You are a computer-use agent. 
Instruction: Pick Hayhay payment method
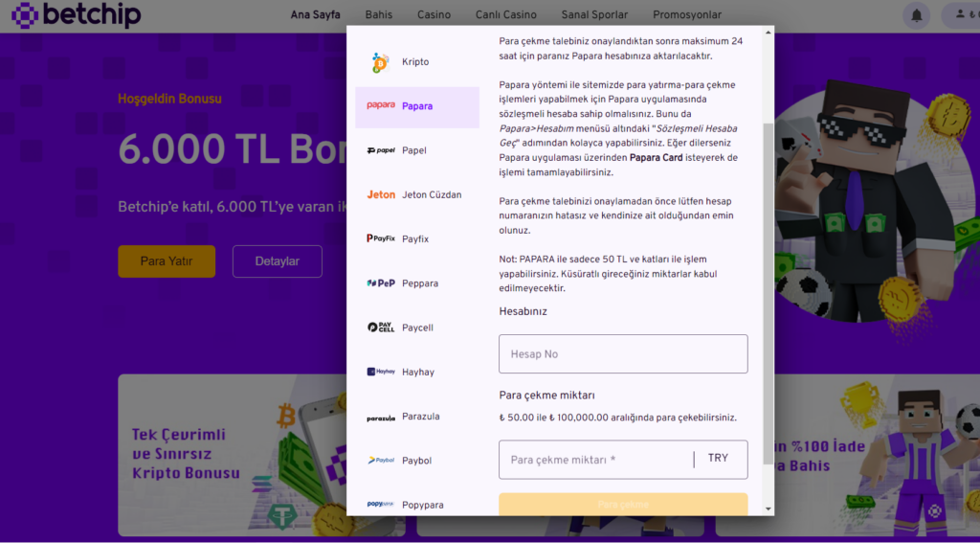tap(417, 373)
